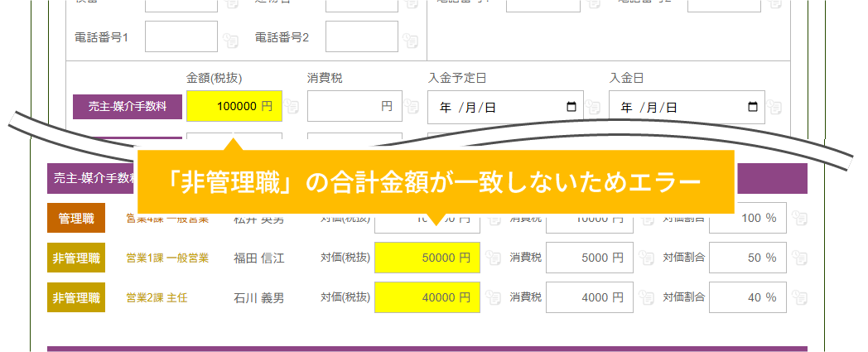Click the 非管理職 badge for 福田 信江
868x352 pixels.
tap(76, 258)
